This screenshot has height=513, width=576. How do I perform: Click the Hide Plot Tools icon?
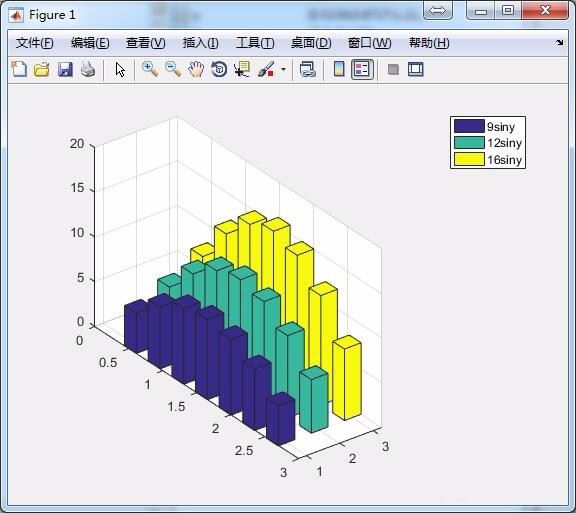pos(393,69)
